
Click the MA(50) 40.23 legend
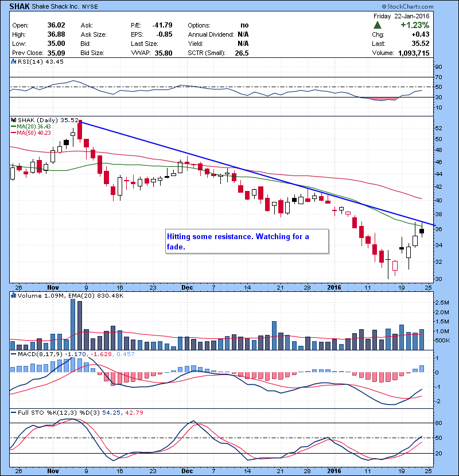30,132
